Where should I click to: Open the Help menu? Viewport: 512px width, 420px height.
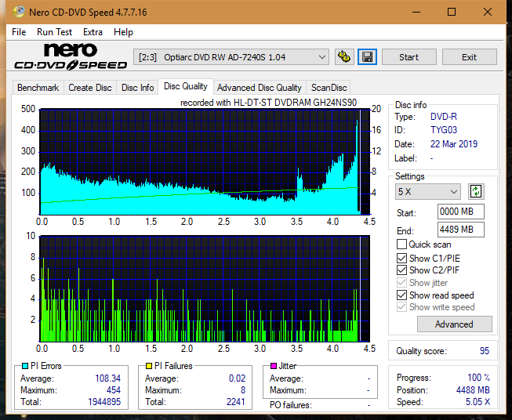click(123, 32)
